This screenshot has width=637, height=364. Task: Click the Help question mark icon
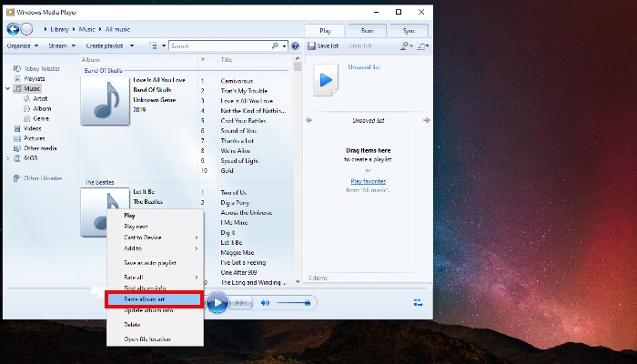294,45
